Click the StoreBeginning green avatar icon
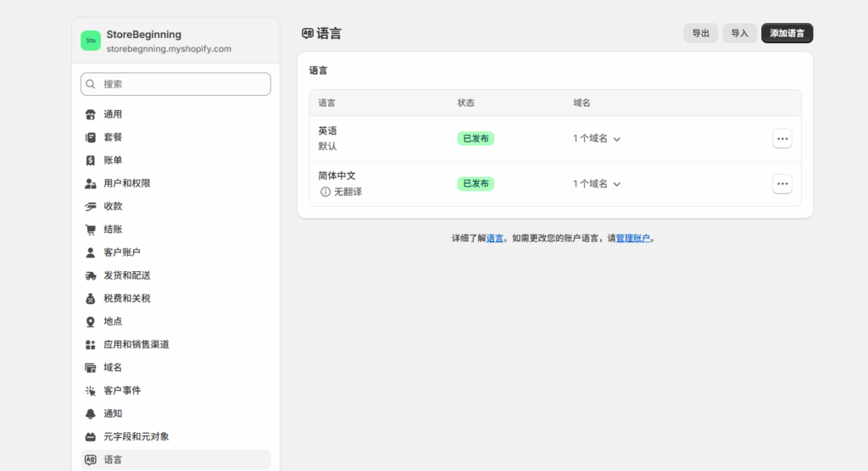Screen dimensions: 868x471 (91, 41)
